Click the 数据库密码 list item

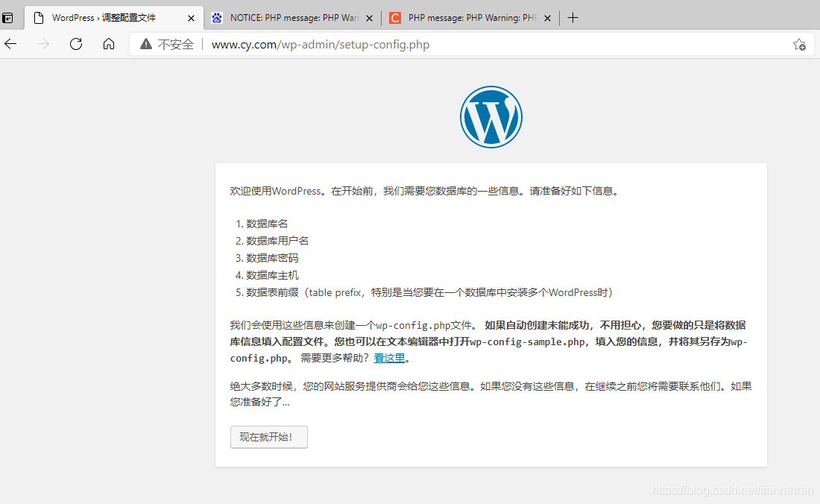coord(272,258)
